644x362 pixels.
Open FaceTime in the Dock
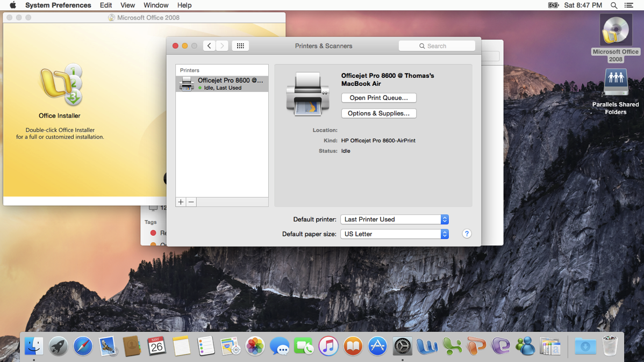304,346
